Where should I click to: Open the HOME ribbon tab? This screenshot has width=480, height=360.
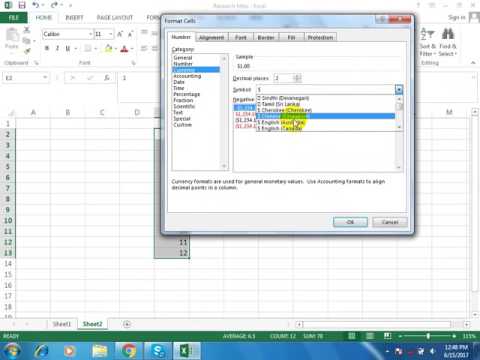point(44,17)
